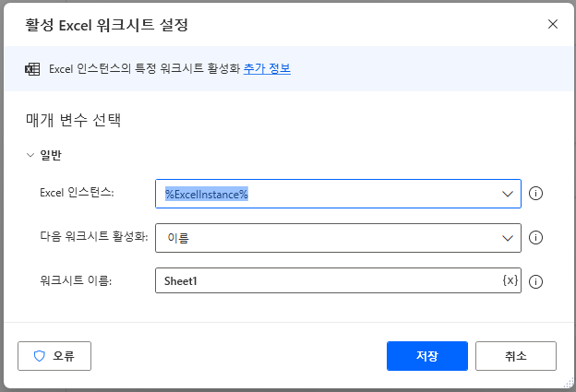
Task: Click the Sheet1 worksheet name input
Action: pyautogui.click(x=338, y=280)
